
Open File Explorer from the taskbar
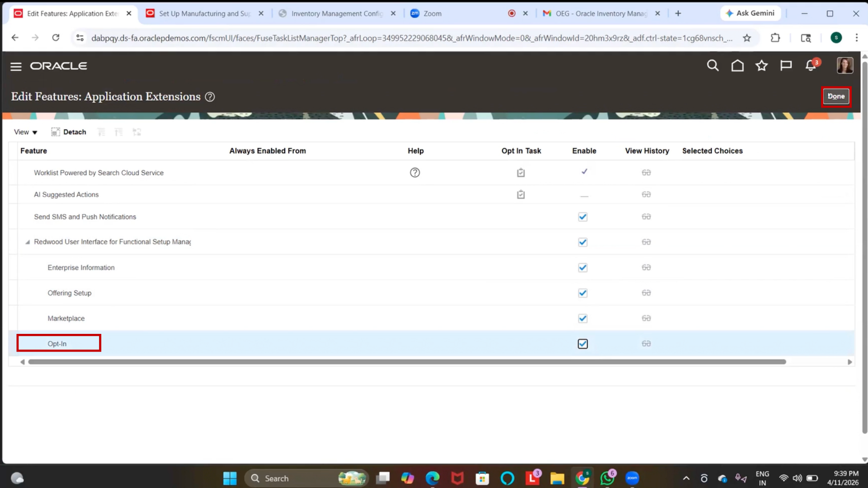pos(557,478)
